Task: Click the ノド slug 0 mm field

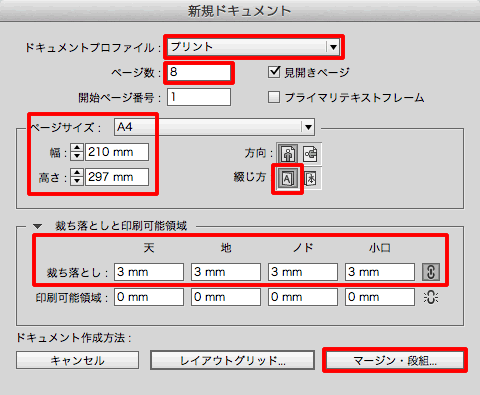Action: click(x=303, y=297)
